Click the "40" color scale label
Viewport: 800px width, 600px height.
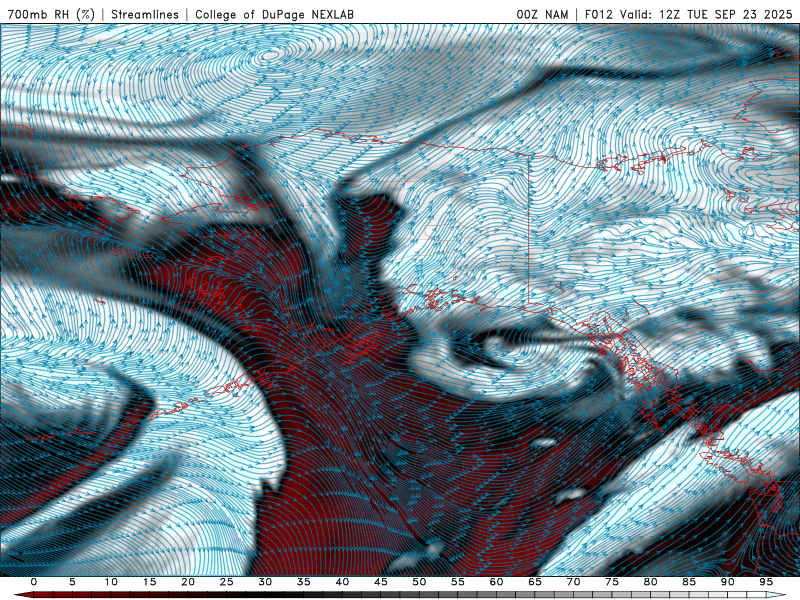coord(342,582)
